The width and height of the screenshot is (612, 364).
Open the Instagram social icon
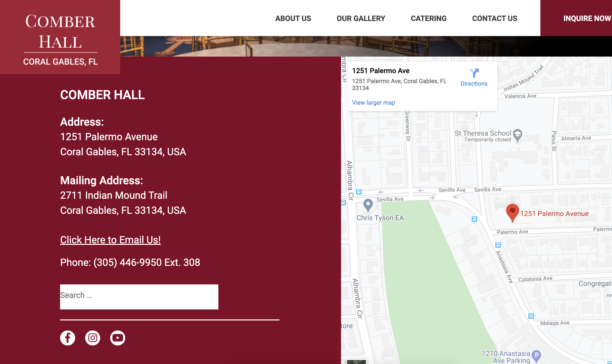pyautogui.click(x=93, y=338)
